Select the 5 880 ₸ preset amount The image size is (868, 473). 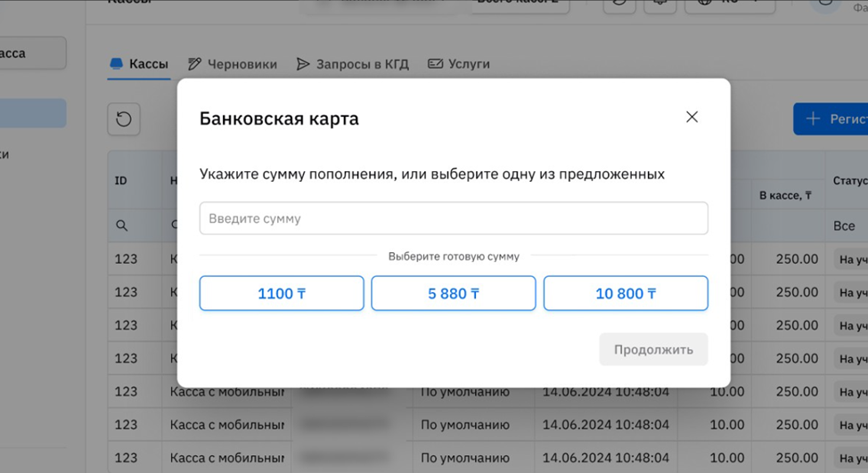pyautogui.click(x=454, y=293)
